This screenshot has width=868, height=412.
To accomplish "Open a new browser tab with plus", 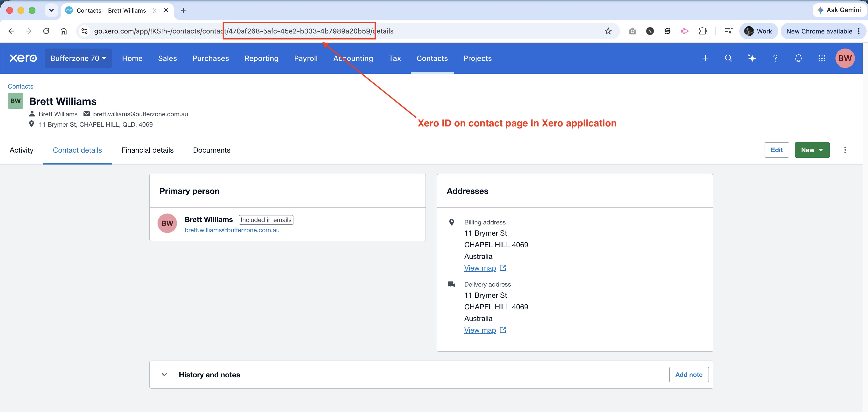I will 183,10.
